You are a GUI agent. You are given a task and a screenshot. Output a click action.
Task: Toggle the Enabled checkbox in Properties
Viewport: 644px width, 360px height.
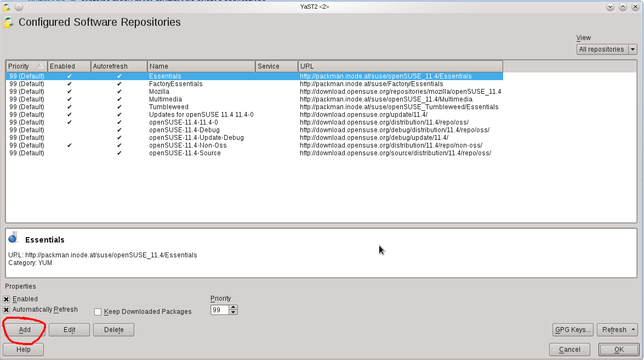point(6,299)
